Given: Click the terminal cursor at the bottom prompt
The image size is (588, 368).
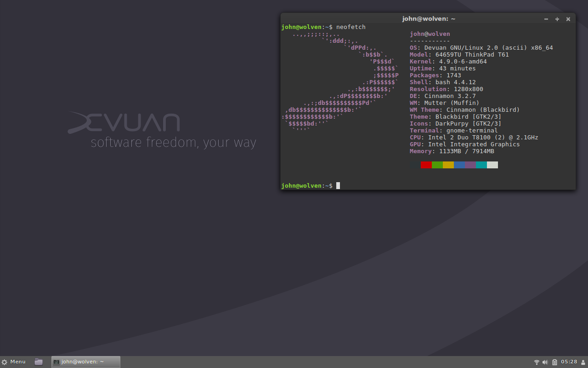Looking at the screenshot, I should [x=338, y=186].
